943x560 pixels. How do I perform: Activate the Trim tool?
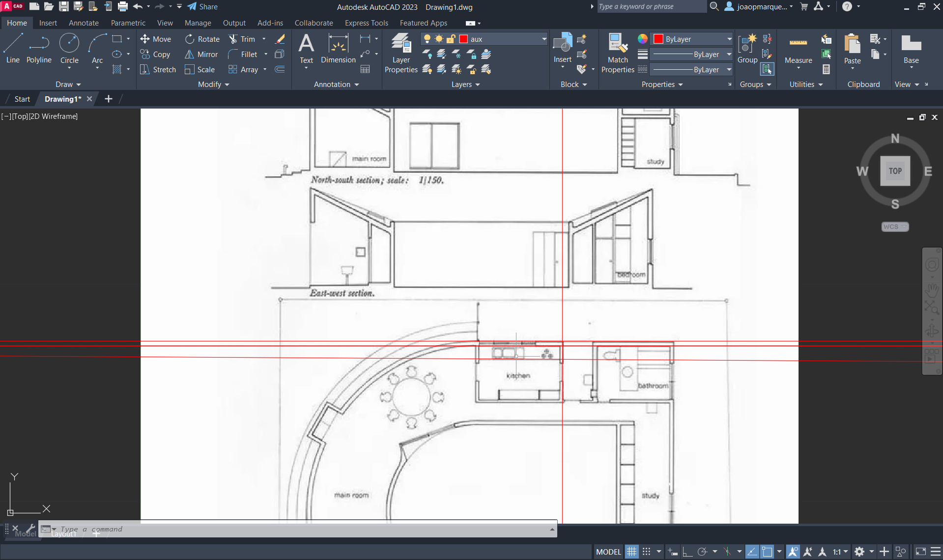[x=233, y=39]
